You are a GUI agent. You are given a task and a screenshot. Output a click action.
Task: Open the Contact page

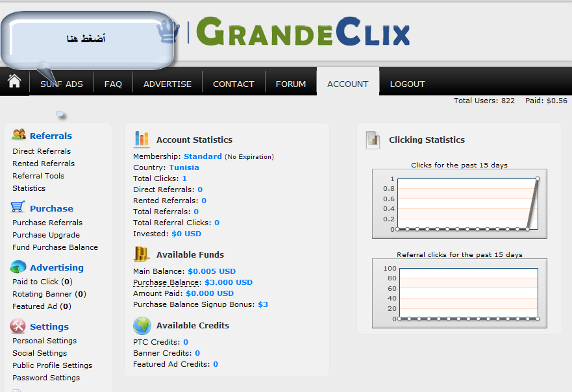(x=234, y=84)
